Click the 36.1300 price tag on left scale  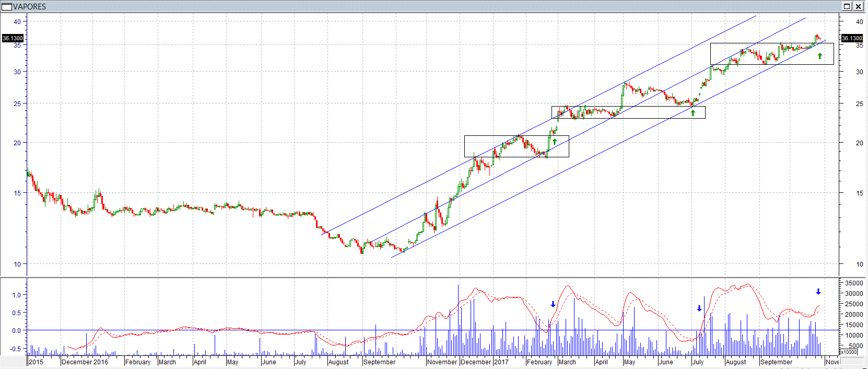coord(13,38)
